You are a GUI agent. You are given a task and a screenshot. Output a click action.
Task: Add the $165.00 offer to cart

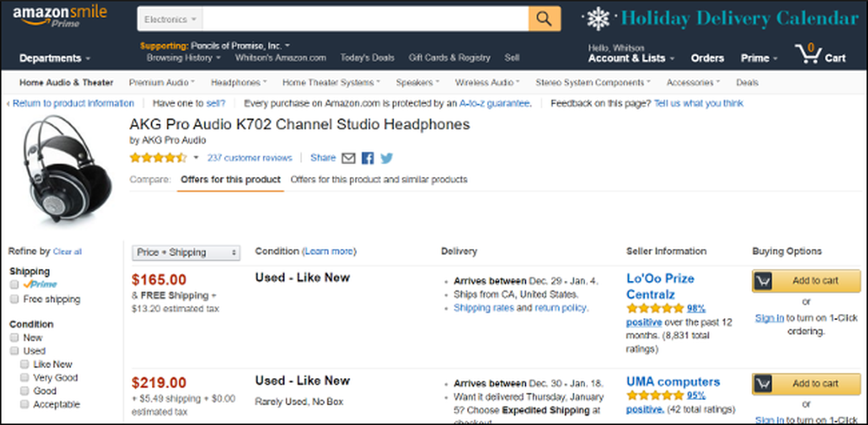coord(806,280)
